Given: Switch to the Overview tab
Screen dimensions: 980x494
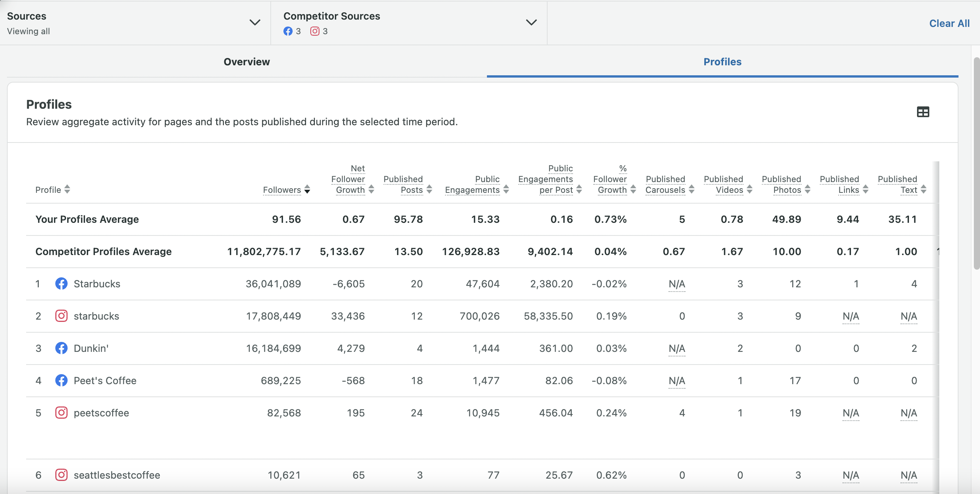Looking at the screenshot, I should pos(247,62).
